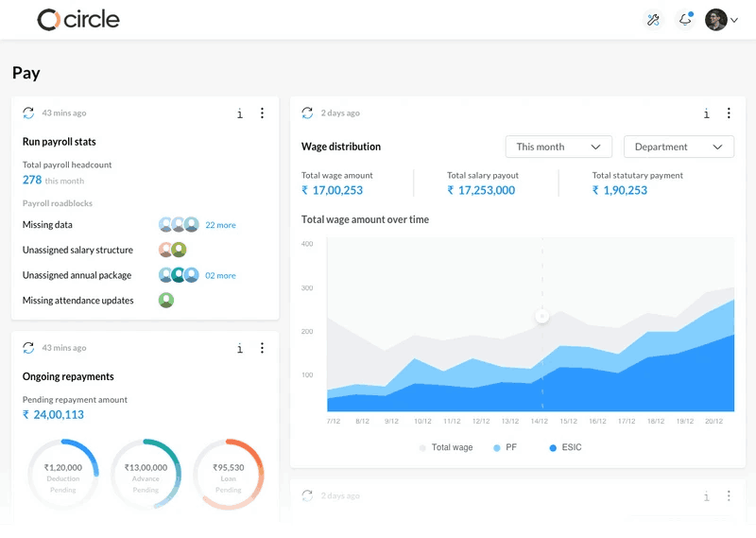Click the 02 more link for annual package
The height and width of the screenshot is (538, 756).
[220, 275]
